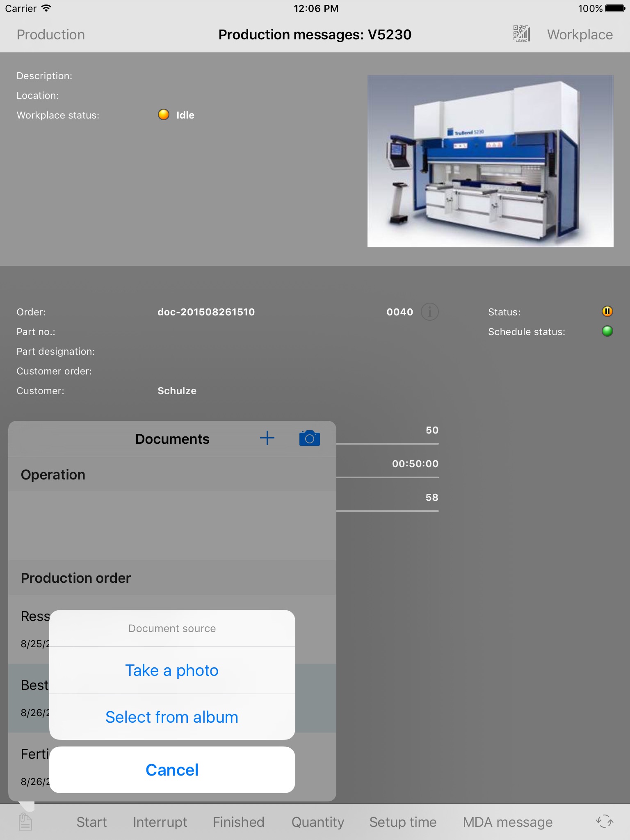Tap the Operation section header
The height and width of the screenshot is (840, 630).
(172, 475)
